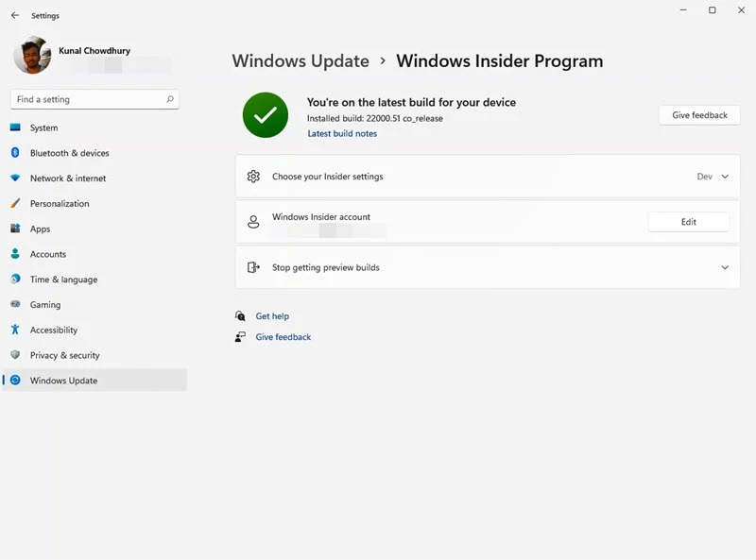Click the Find a setting search field
This screenshot has height=560, width=756.
click(94, 99)
